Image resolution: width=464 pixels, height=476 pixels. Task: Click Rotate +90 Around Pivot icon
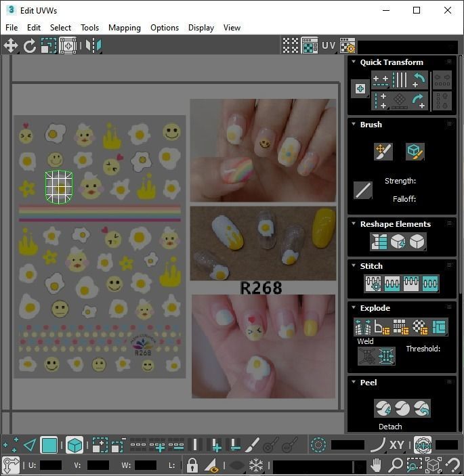419,101
